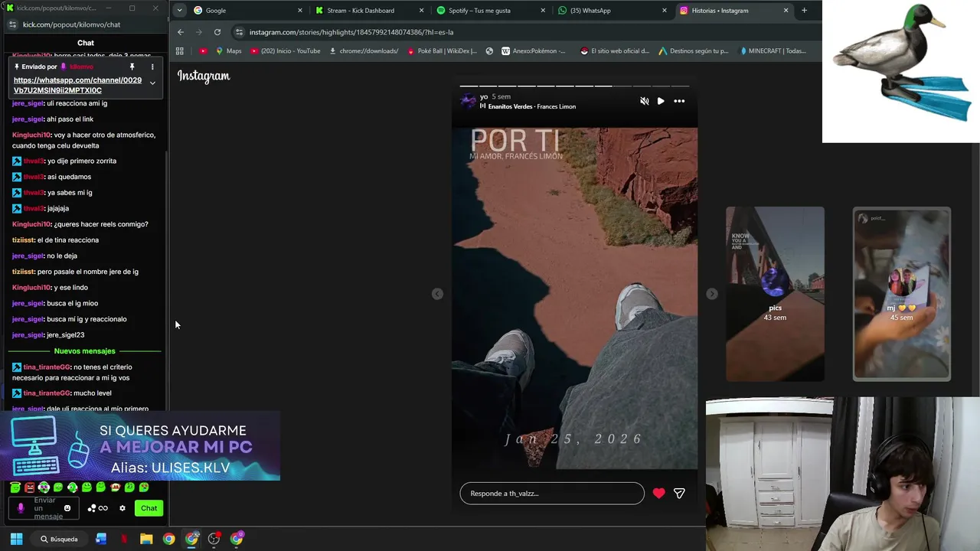Unpin the pinned message in Kick chat

132,67
